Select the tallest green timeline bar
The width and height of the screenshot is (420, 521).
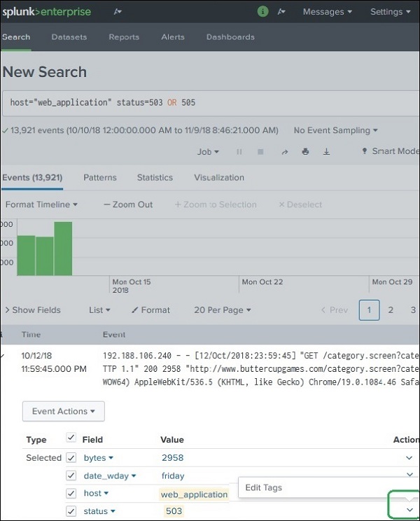tap(63, 248)
